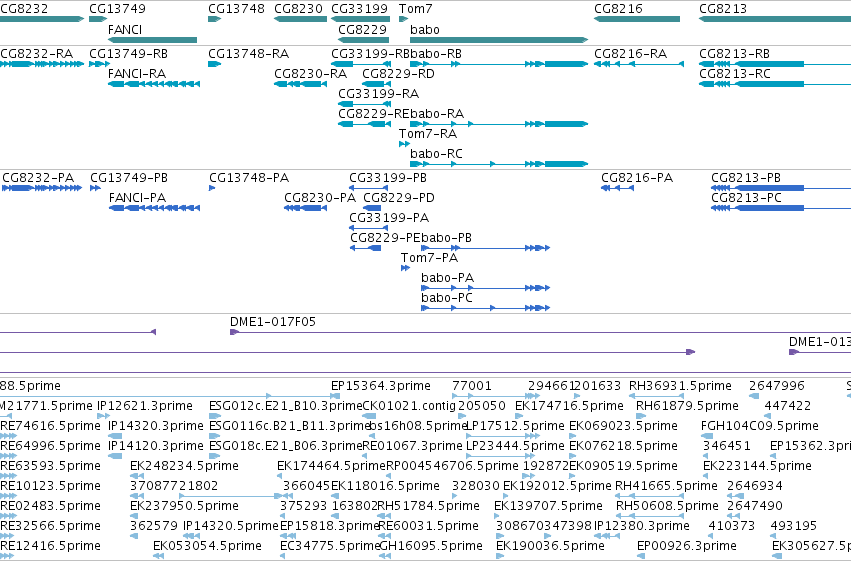Select the CG8230-PA protein label
The width and height of the screenshot is (851, 561).
point(320,198)
